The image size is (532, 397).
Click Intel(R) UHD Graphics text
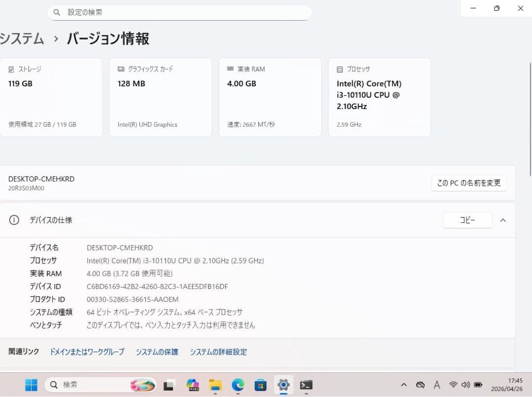148,125
